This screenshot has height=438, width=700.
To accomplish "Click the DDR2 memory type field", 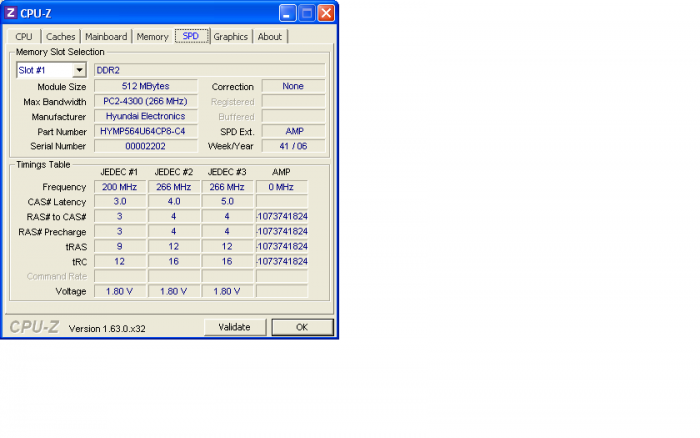I will (x=209, y=70).
